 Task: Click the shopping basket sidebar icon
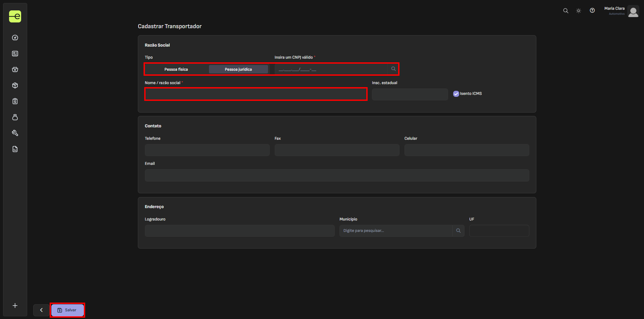tap(15, 69)
